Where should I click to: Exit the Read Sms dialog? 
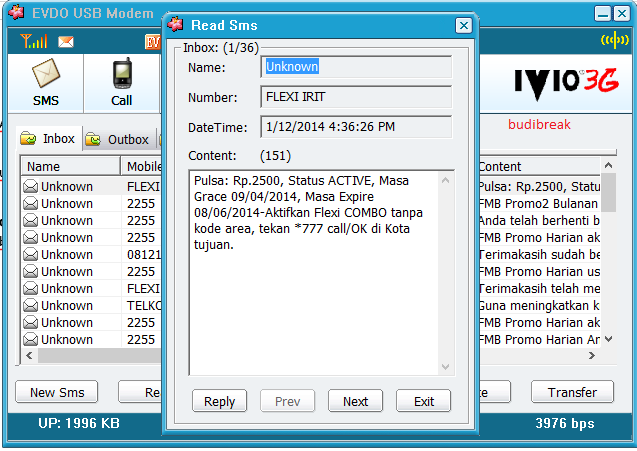(424, 401)
